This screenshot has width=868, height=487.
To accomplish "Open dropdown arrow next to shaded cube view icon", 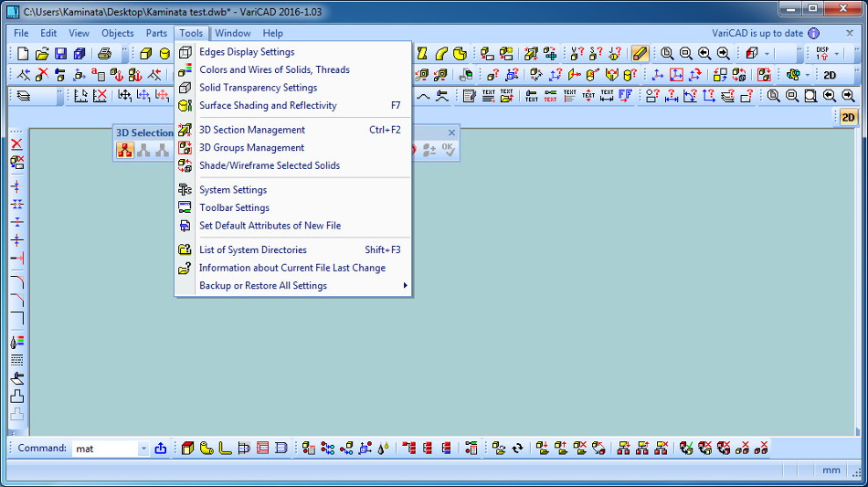I will coord(767,54).
